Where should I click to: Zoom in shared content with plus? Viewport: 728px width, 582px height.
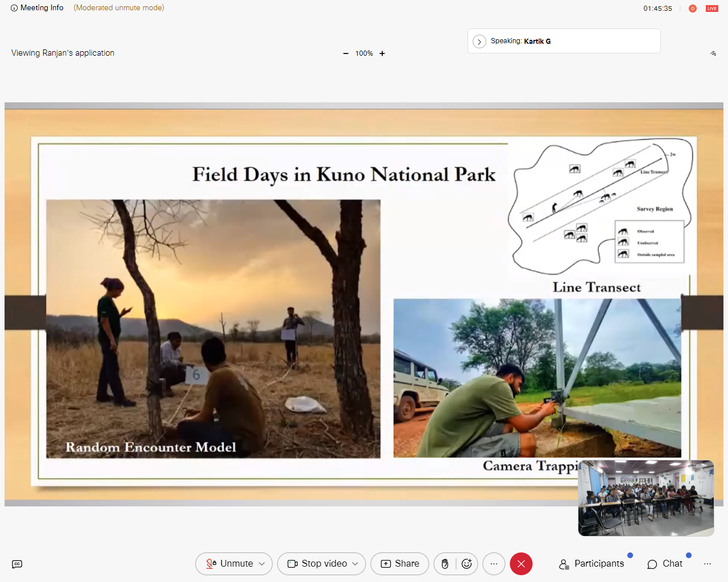point(382,53)
